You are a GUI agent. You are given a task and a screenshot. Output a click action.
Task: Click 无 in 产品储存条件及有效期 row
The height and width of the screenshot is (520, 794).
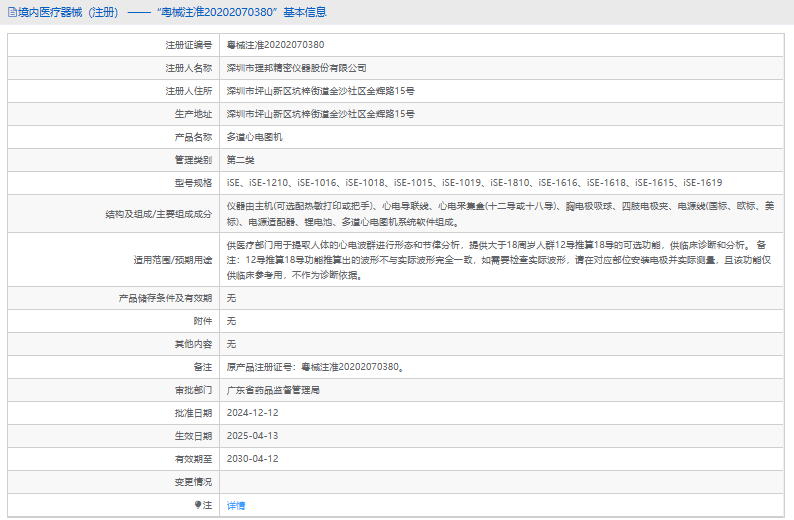(231, 298)
